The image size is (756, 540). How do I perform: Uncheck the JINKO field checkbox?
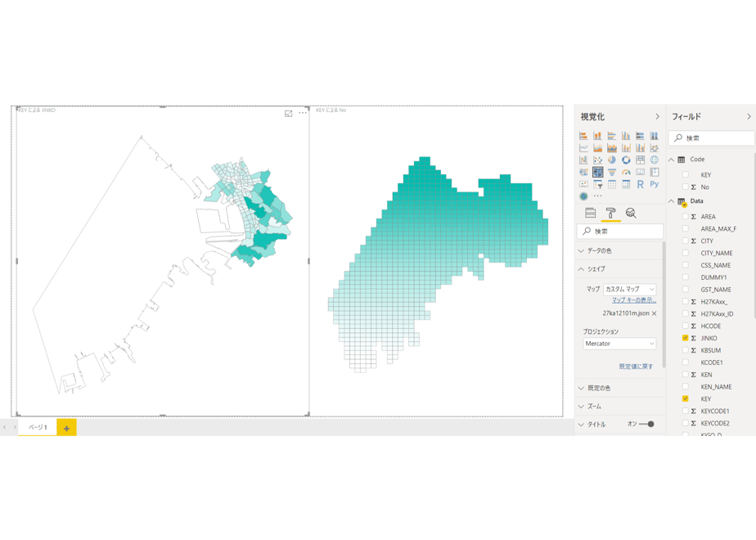click(685, 338)
